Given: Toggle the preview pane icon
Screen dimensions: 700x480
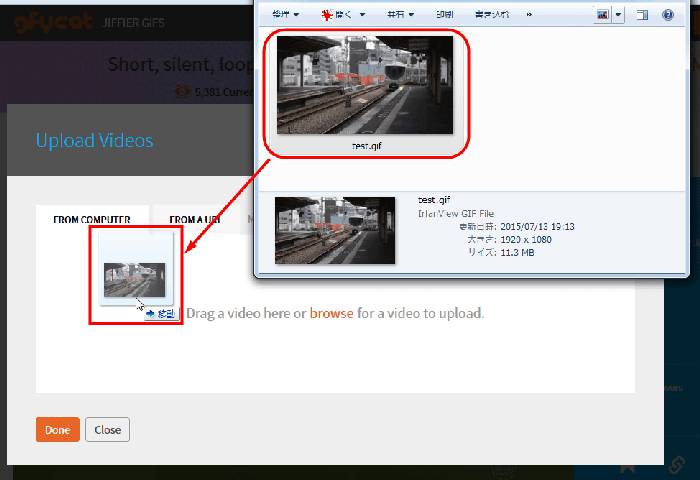Looking at the screenshot, I should tap(642, 15).
